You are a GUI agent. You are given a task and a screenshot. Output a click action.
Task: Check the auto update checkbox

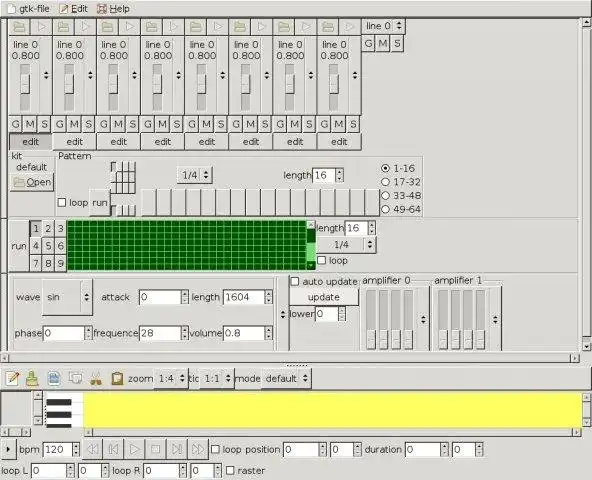point(295,281)
